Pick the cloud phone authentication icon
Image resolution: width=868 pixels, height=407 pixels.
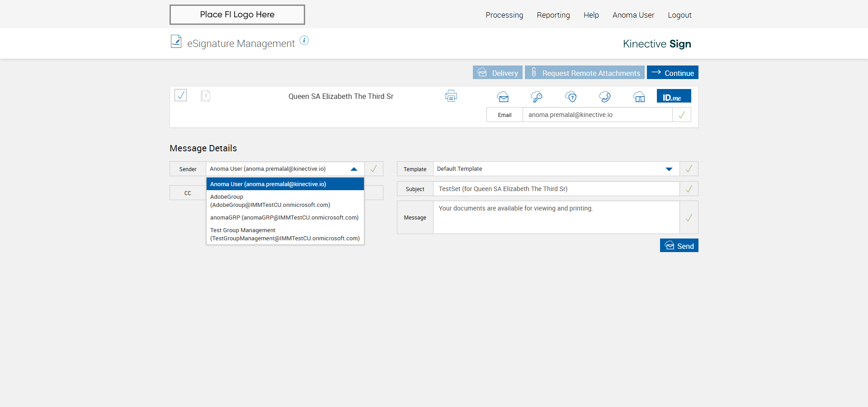[x=605, y=97]
